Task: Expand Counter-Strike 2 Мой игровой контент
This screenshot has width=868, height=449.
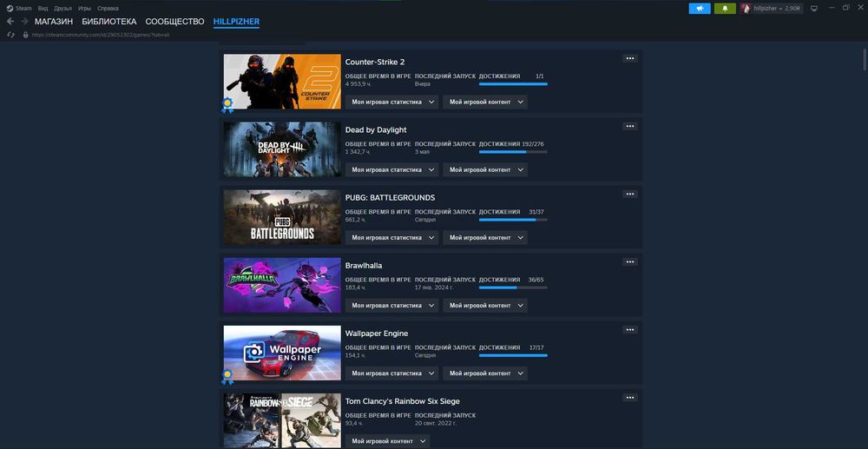Action: (485, 102)
